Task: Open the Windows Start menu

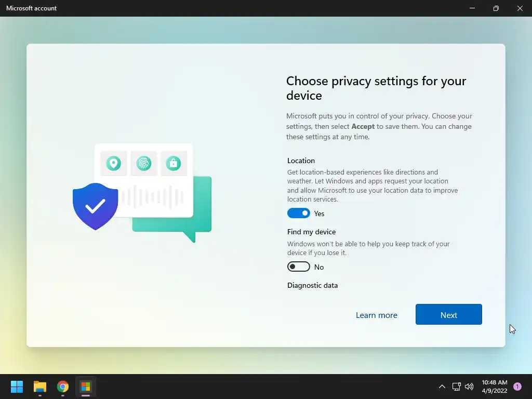Action: point(17,387)
